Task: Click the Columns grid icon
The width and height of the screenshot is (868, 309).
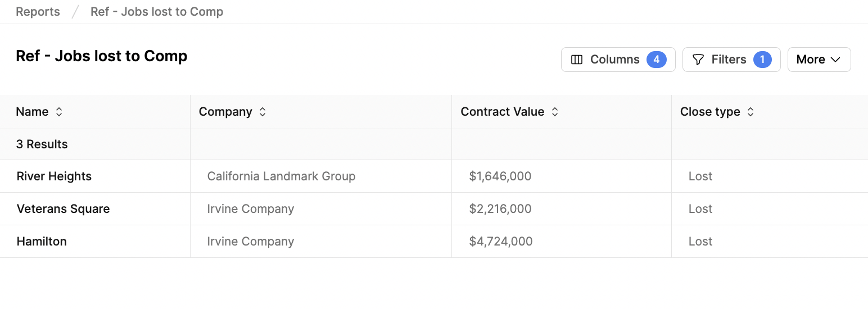Action: [x=576, y=60]
